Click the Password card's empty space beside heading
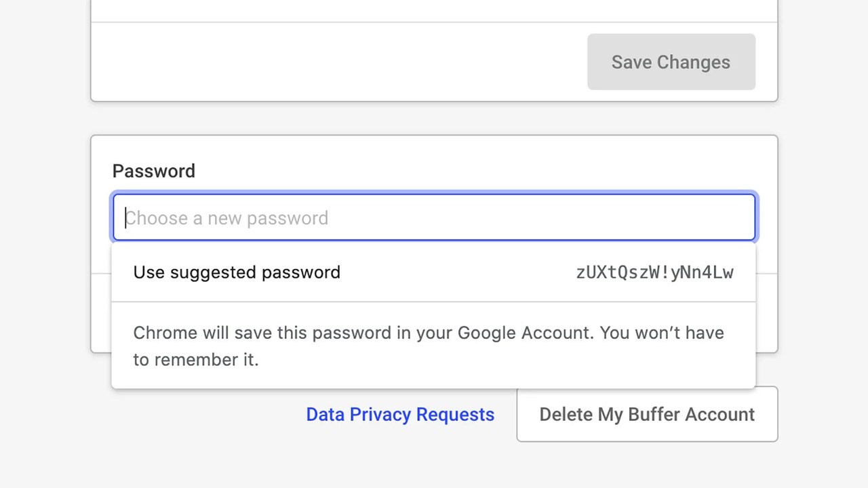The height and width of the screenshot is (488, 868). point(475,171)
